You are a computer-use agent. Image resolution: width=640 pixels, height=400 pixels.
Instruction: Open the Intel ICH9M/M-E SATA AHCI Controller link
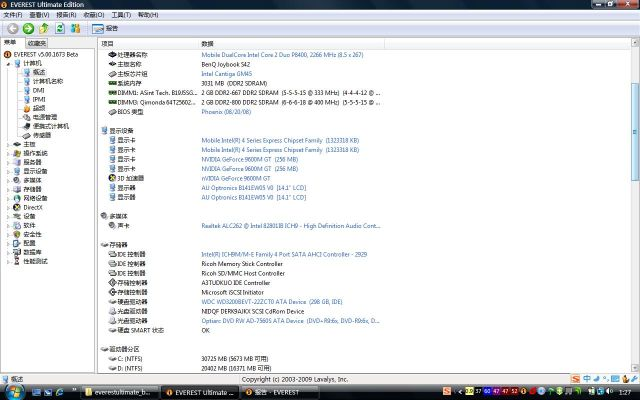tap(284, 254)
